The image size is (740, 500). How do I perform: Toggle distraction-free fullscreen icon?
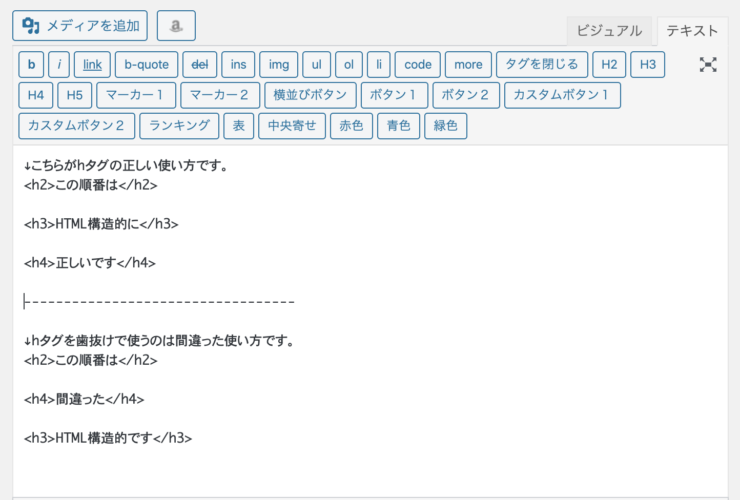(x=708, y=65)
